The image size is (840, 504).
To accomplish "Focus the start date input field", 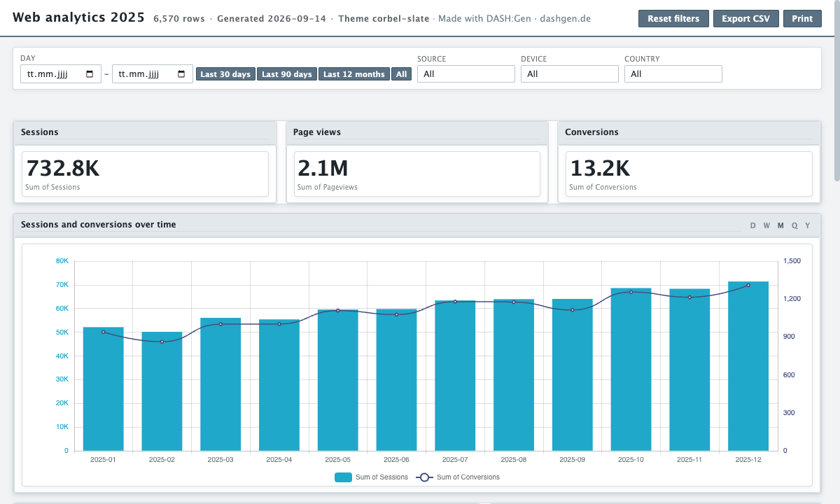I will tap(61, 74).
